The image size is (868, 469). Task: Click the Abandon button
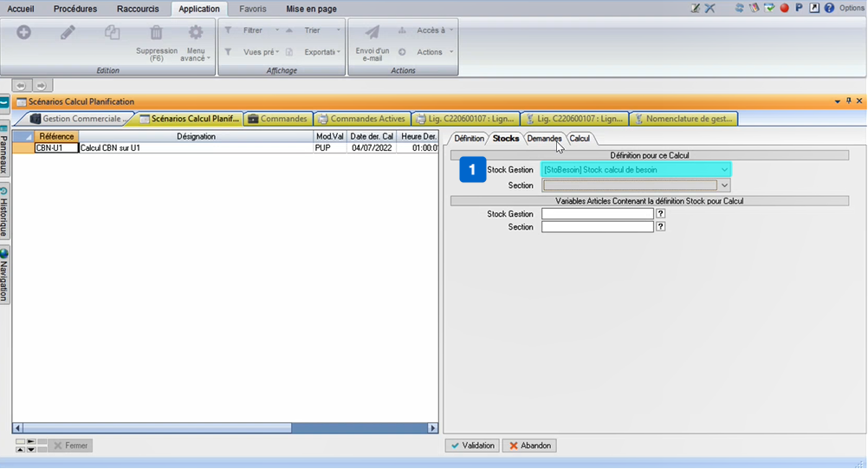[x=528, y=446]
